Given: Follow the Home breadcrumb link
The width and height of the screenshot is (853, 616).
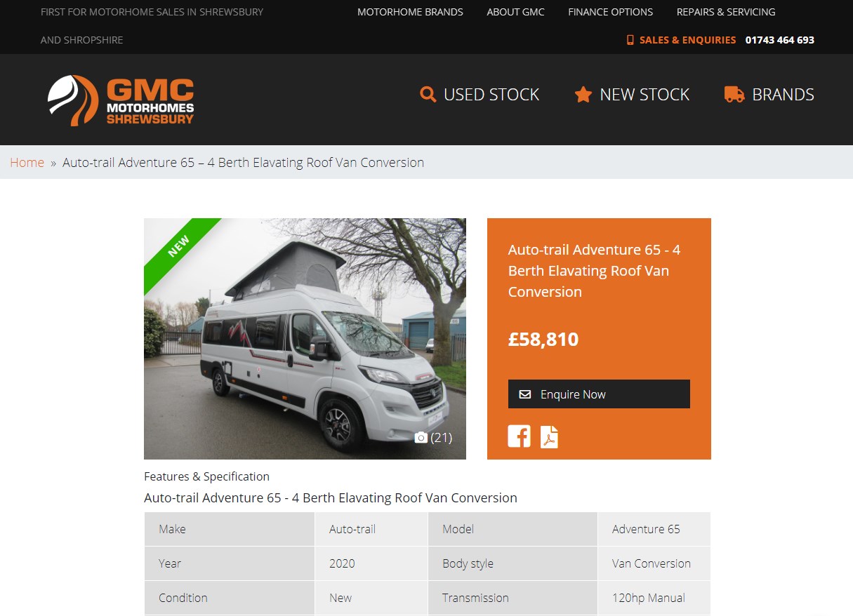Looking at the screenshot, I should pyautogui.click(x=27, y=162).
